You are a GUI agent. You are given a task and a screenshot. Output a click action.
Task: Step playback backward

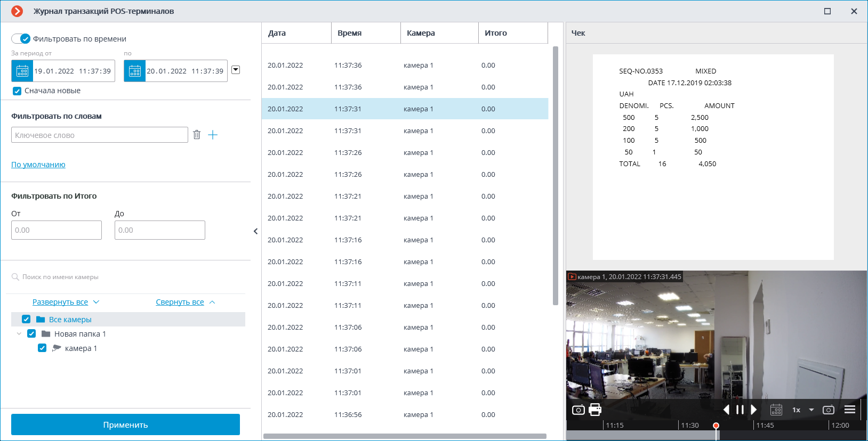coord(726,410)
